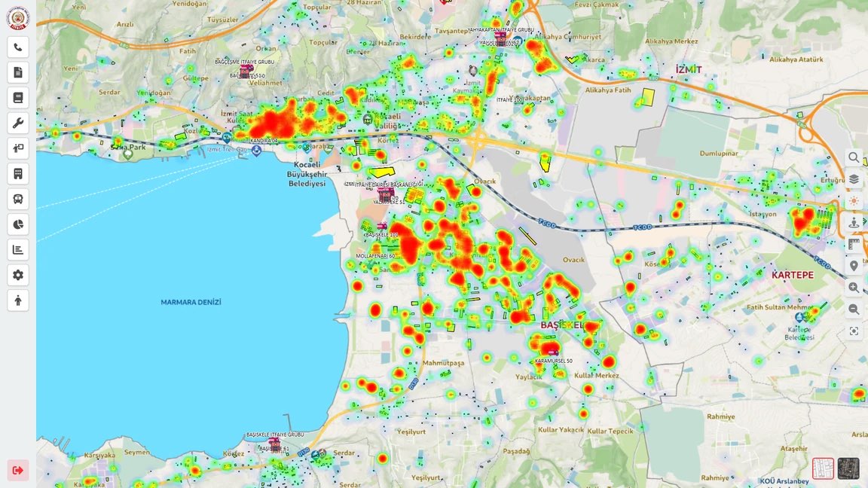Open the map search magnifier tool

854,158
